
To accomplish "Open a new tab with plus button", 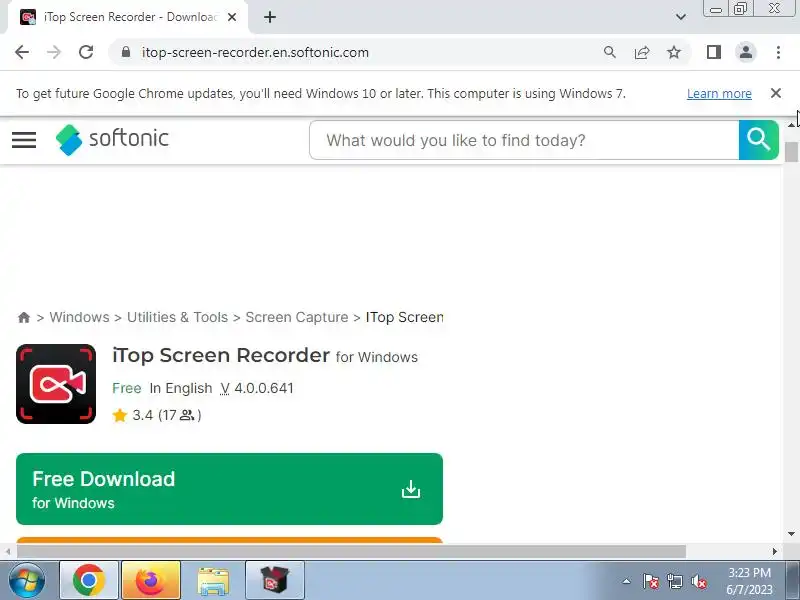I will click(270, 17).
